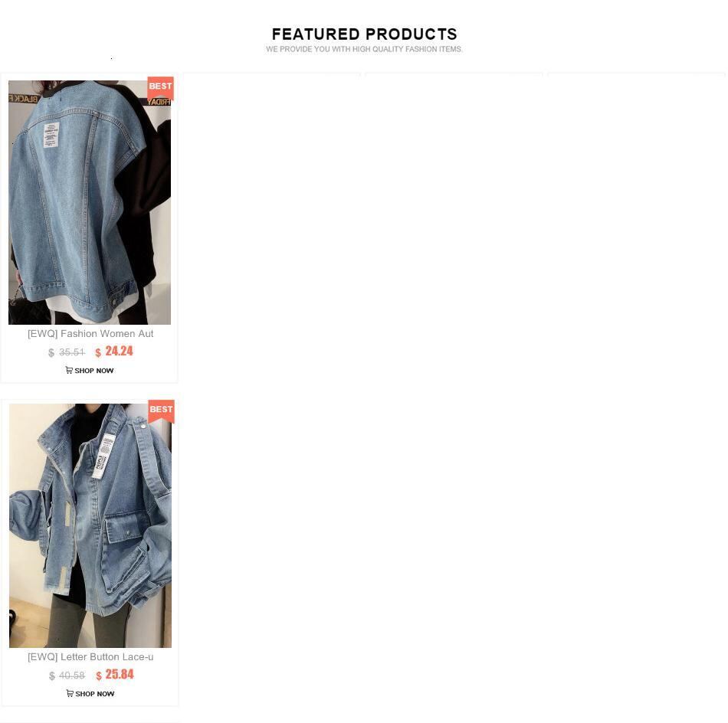
Task: Click the red dollar sign beside 25.84
Action: tap(98, 676)
